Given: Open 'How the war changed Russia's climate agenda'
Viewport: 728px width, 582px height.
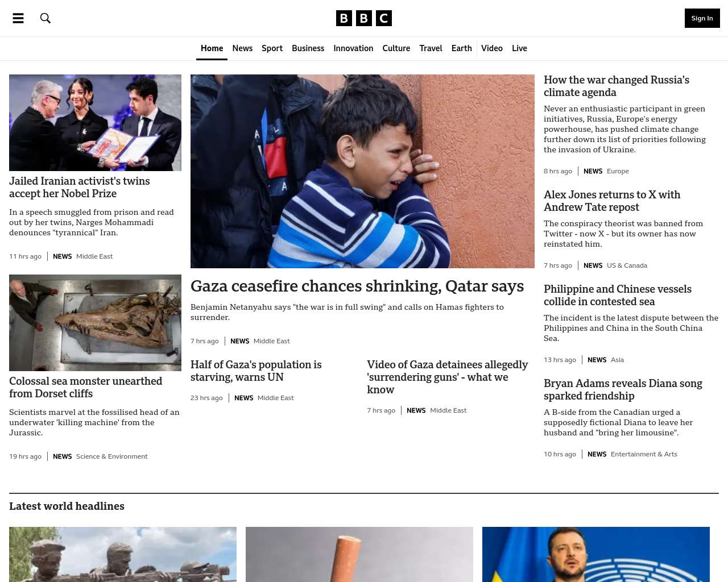Looking at the screenshot, I should pyautogui.click(x=617, y=86).
